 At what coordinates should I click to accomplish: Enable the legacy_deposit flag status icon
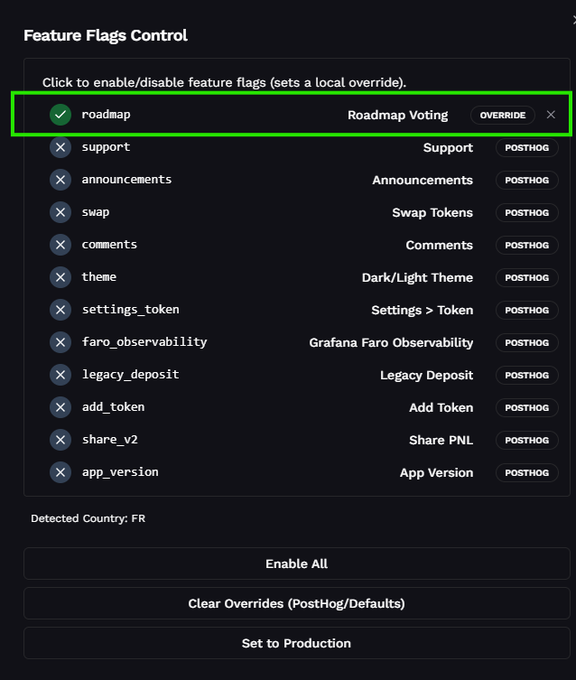pos(60,375)
